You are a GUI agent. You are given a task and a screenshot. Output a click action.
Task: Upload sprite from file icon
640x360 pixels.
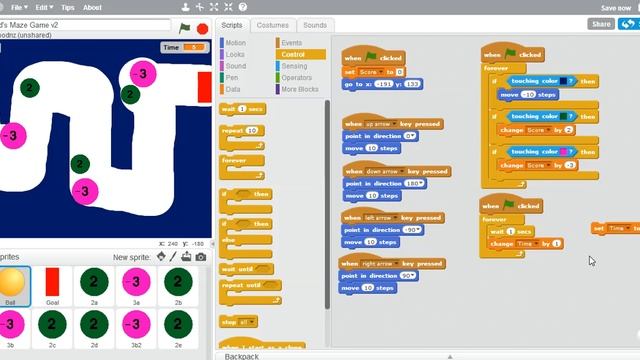(186, 257)
